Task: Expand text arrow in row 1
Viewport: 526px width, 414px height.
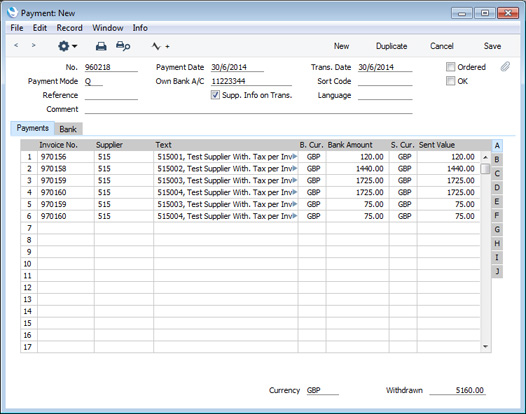Action: coord(295,156)
